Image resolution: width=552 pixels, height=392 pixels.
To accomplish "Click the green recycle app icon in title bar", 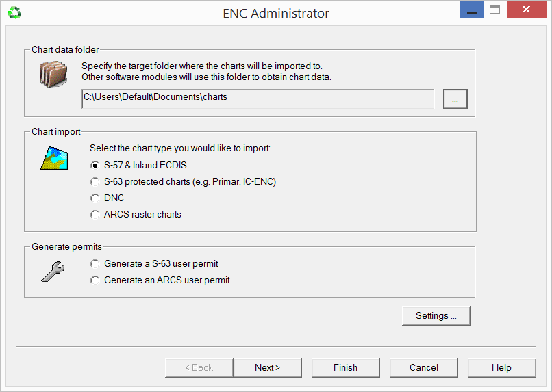I will tap(14, 12).
